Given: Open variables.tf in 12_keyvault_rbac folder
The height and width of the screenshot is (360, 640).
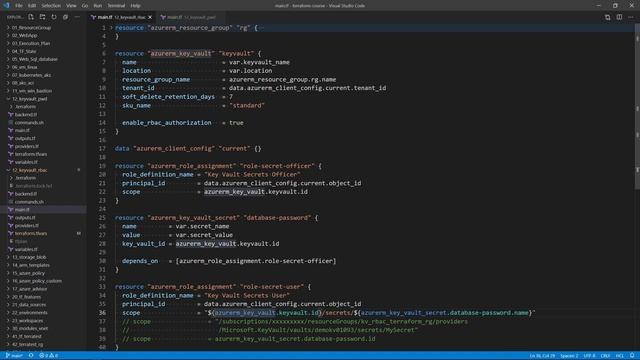Looking at the screenshot, I should pyautogui.click(x=26, y=249).
